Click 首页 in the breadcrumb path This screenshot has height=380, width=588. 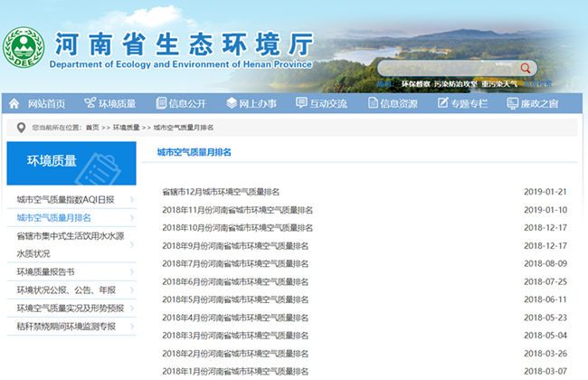(x=92, y=128)
